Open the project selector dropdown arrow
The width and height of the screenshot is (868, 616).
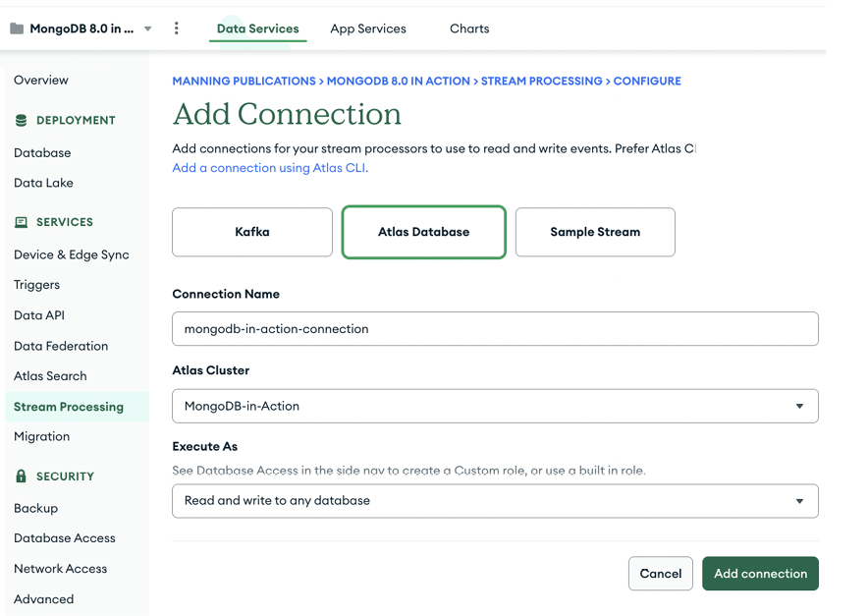pos(148,28)
